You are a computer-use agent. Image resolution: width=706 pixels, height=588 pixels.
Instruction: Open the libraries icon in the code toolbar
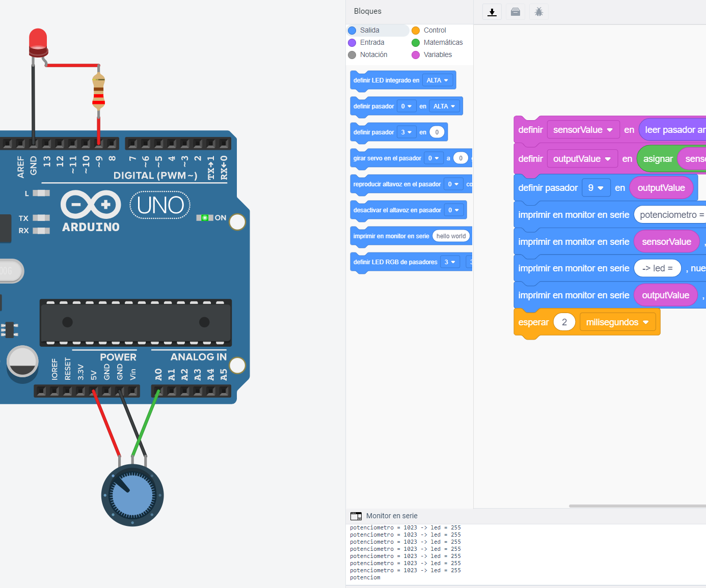[515, 12]
